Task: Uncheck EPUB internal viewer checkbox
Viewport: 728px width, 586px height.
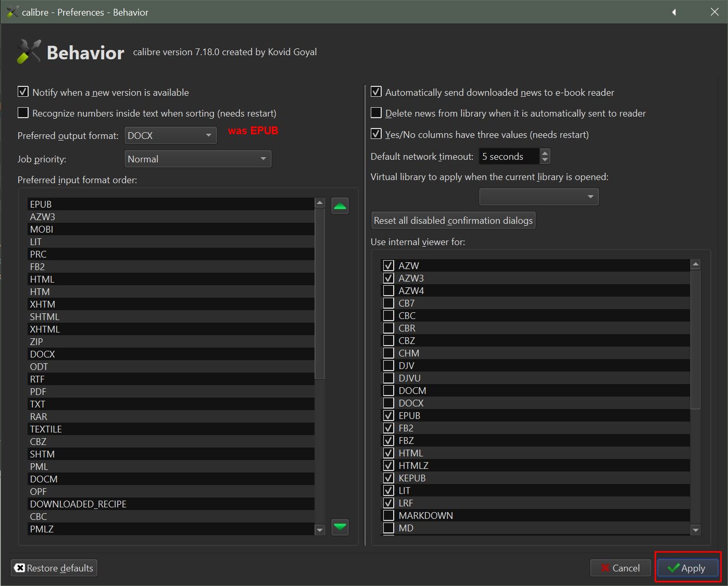Action: click(x=388, y=415)
